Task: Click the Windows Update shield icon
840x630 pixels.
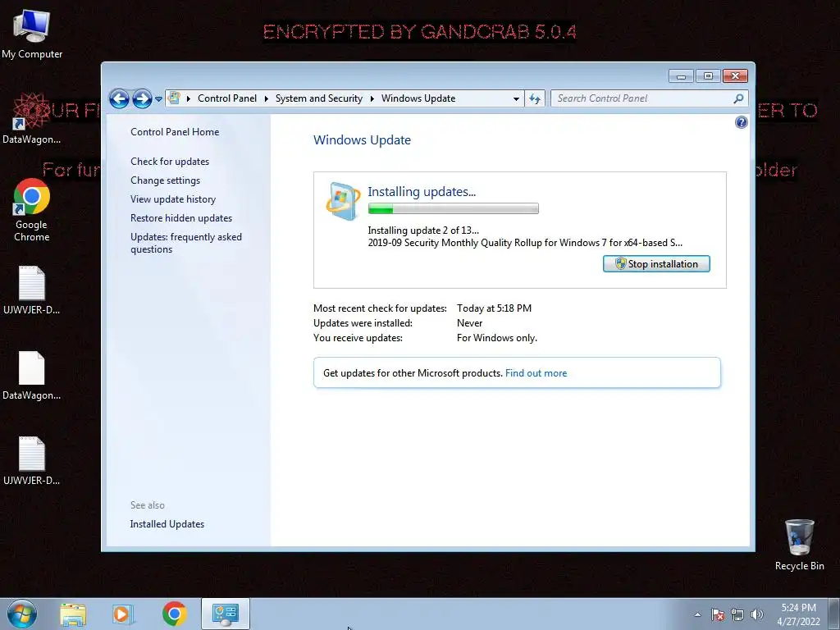Action: click(343, 201)
